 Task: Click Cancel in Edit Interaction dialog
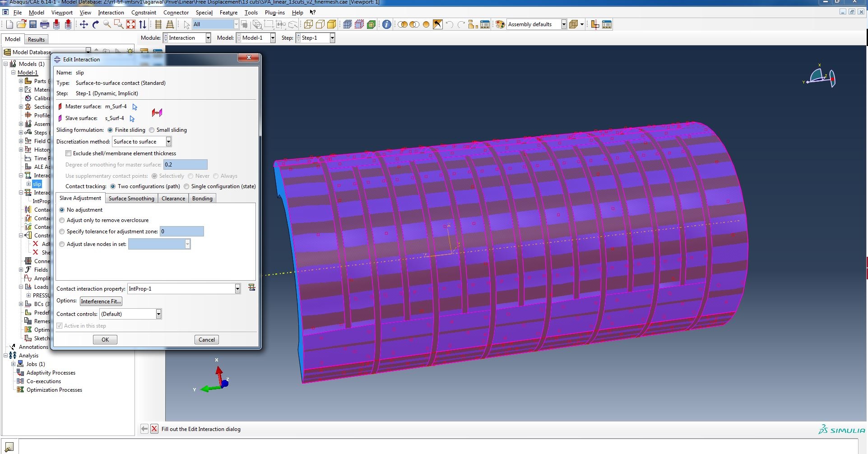click(x=207, y=340)
